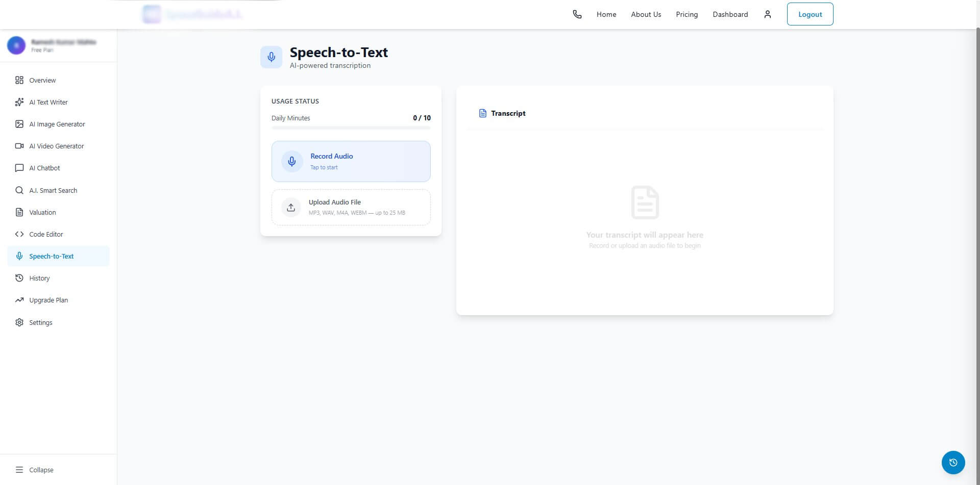Click the Valuation document icon
Viewport: 980px width, 485px height.
pos(19,212)
